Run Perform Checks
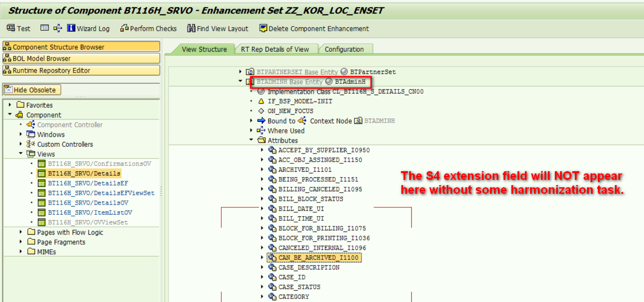This screenshot has height=302, width=644. tap(148, 28)
